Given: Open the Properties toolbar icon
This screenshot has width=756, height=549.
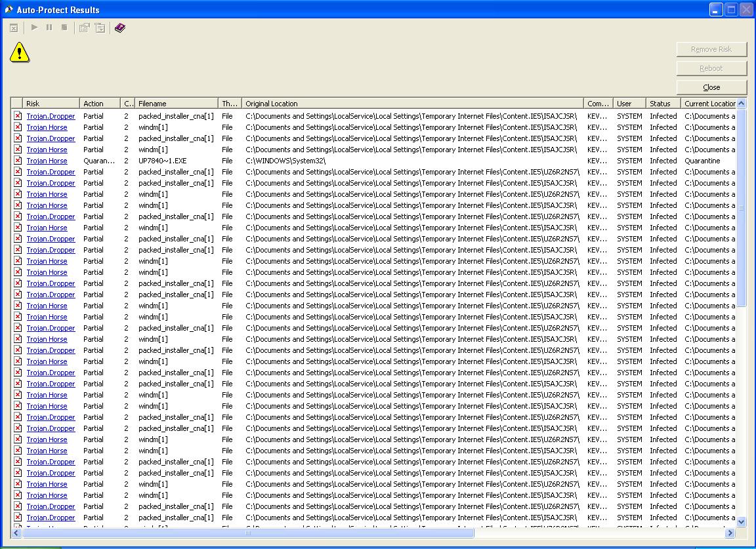Looking at the screenshot, I should tap(84, 28).
